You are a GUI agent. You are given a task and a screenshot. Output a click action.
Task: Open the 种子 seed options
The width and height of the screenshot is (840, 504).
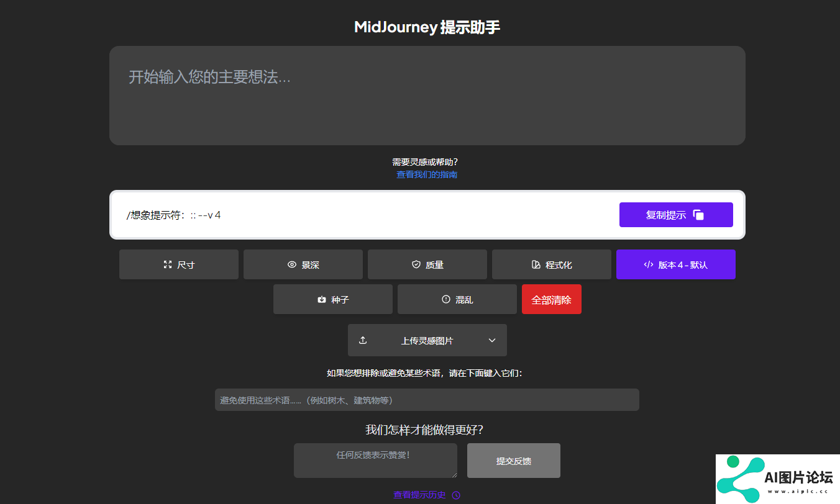(x=333, y=299)
